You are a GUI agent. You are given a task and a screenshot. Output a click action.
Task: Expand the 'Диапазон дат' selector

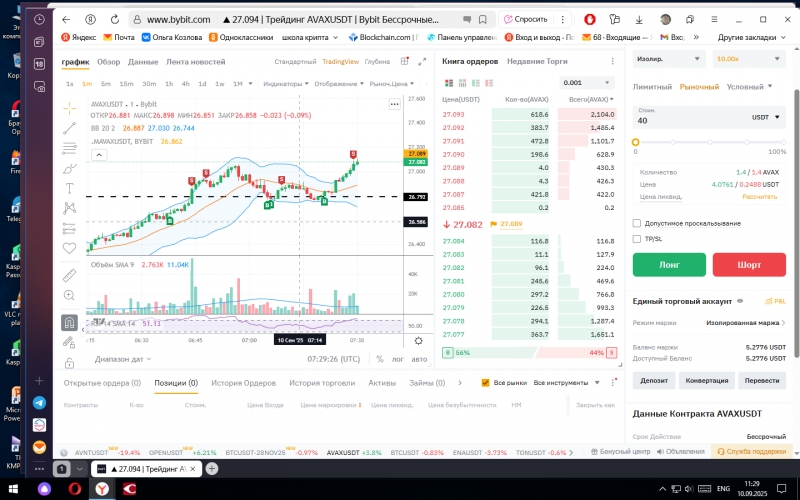pyautogui.click(x=123, y=359)
